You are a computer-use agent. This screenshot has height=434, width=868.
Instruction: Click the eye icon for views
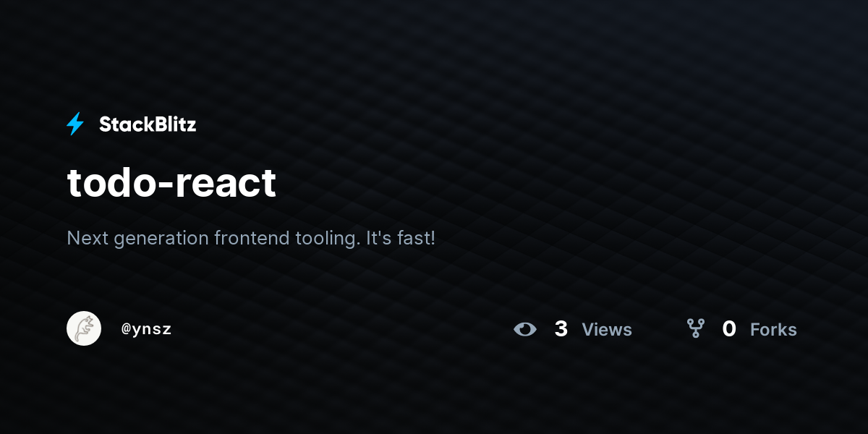[525, 329]
